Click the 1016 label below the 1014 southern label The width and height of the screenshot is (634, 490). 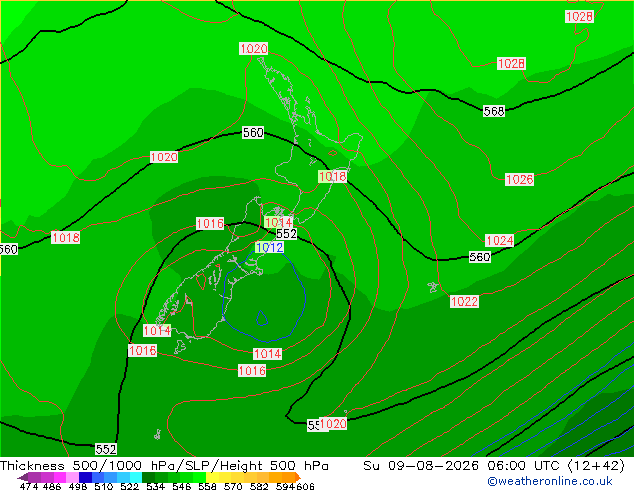pos(252,370)
